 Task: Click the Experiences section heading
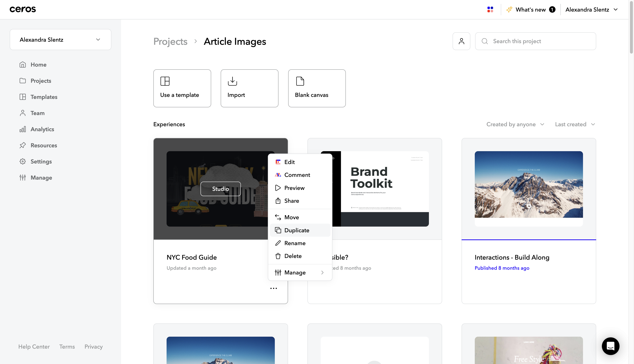[x=169, y=124]
